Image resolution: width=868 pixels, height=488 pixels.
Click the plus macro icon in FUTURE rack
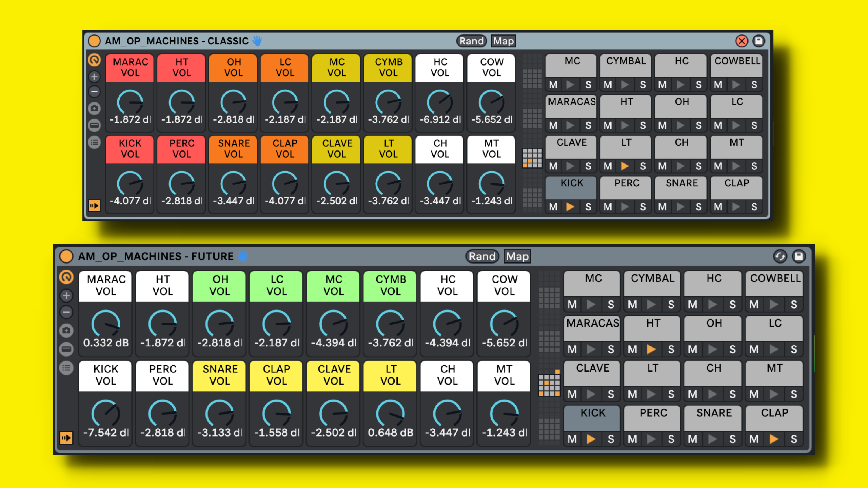pos(66,296)
